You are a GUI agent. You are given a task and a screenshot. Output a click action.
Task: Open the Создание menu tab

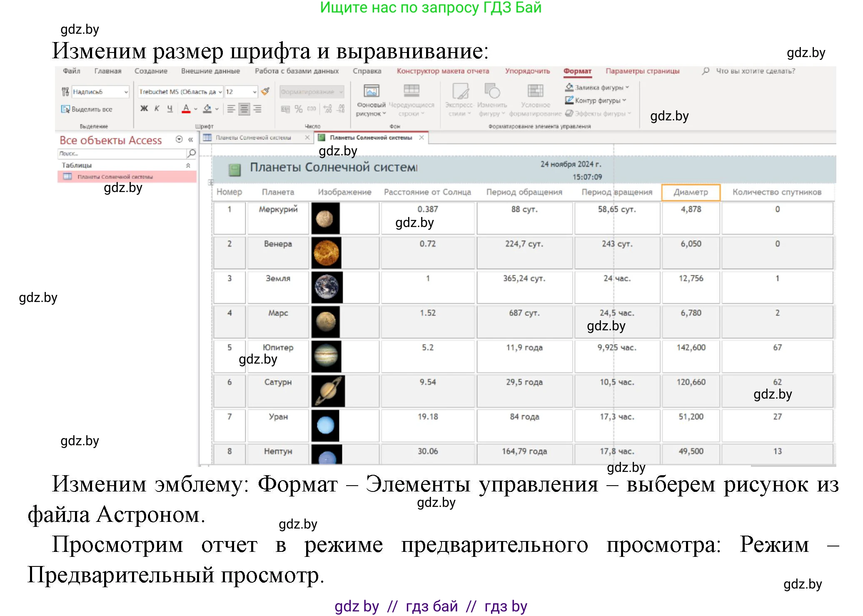[151, 71]
